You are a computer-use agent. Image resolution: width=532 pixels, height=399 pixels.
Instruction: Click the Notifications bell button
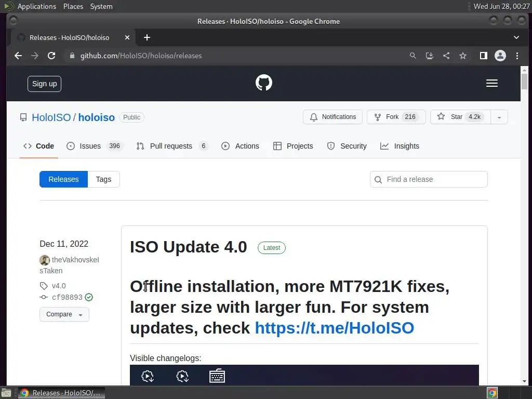tap(332, 117)
